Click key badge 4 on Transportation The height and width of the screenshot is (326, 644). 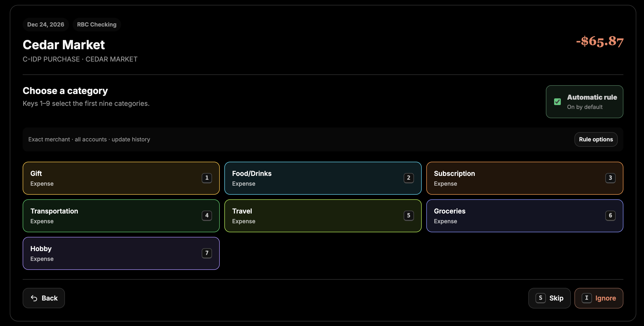tap(207, 216)
